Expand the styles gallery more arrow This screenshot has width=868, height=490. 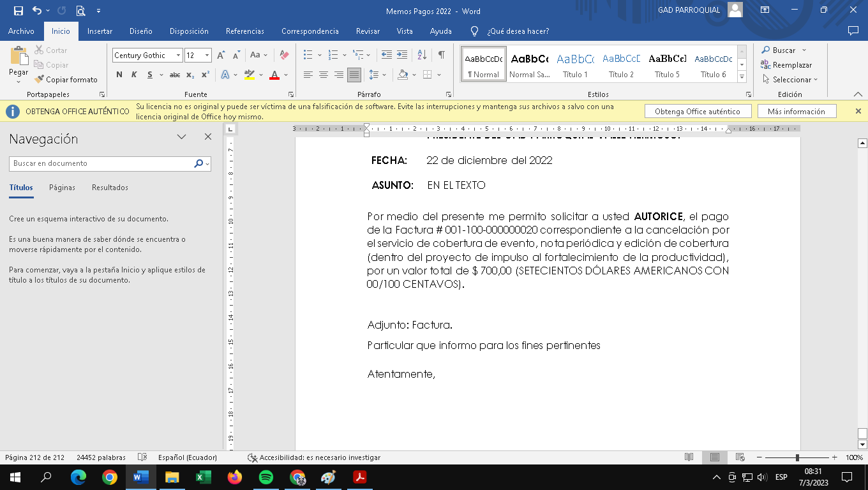[x=742, y=77]
